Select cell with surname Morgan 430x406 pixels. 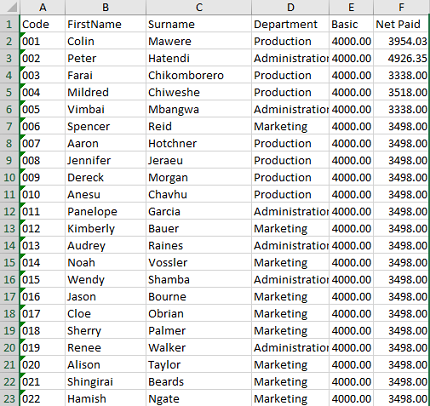pyautogui.click(x=199, y=177)
